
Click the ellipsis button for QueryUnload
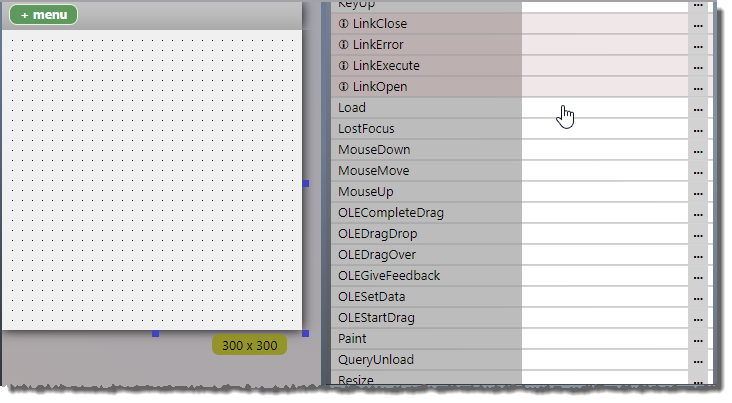click(698, 360)
